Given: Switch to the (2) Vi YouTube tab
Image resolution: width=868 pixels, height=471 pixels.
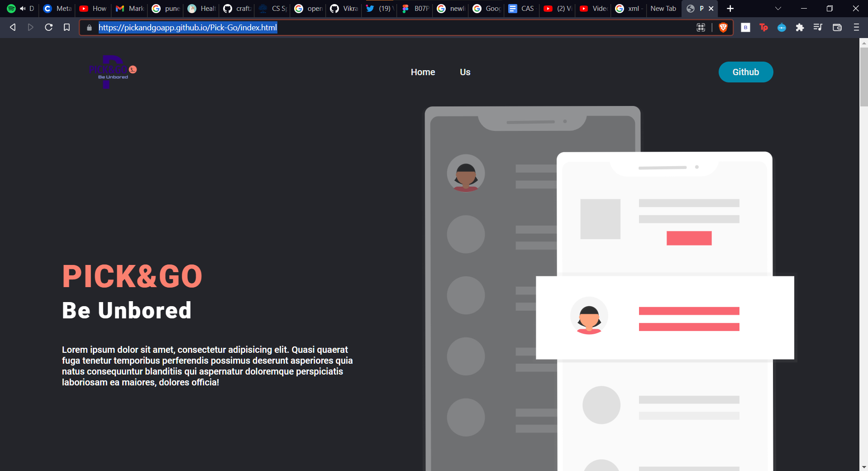Looking at the screenshot, I should point(558,9).
